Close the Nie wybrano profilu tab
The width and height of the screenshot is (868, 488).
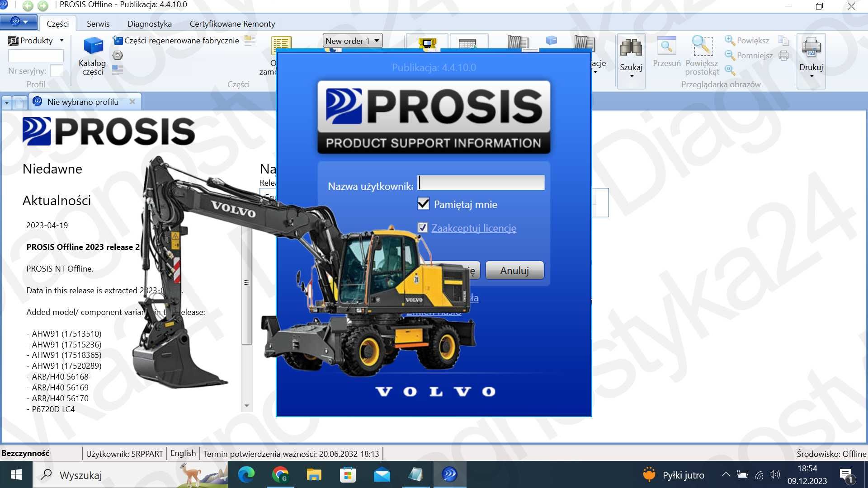click(132, 102)
